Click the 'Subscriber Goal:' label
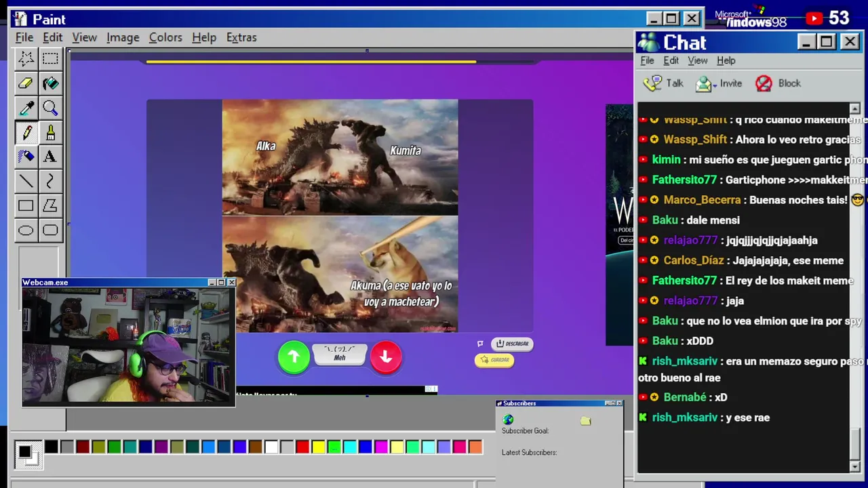The height and width of the screenshot is (488, 868). [x=525, y=431]
